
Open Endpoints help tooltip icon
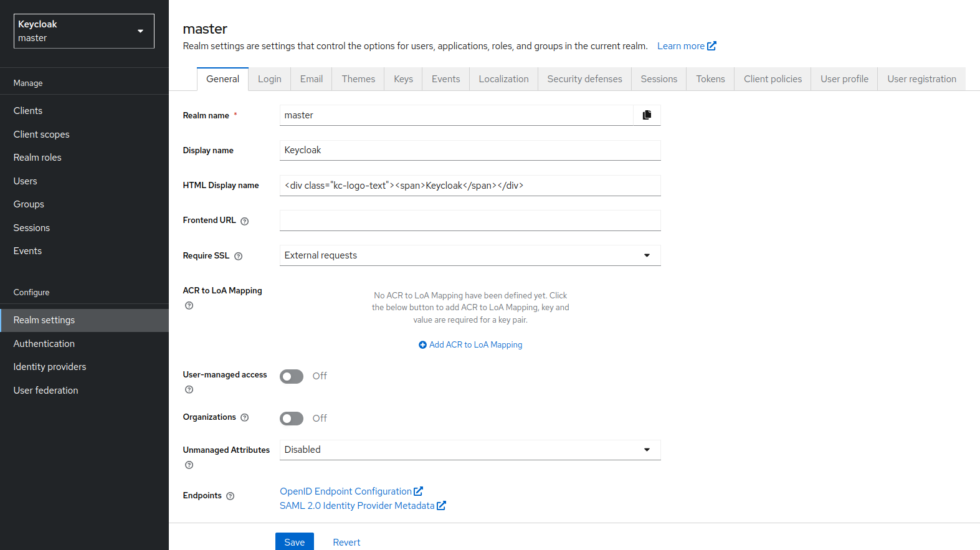(x=231, y=496)
